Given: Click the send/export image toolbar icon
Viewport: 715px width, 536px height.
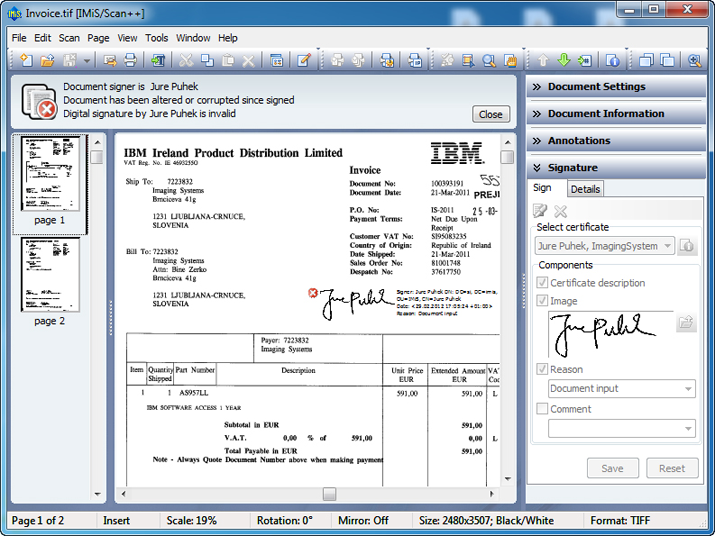Looking at the screenshot, I should coord(109,60).
